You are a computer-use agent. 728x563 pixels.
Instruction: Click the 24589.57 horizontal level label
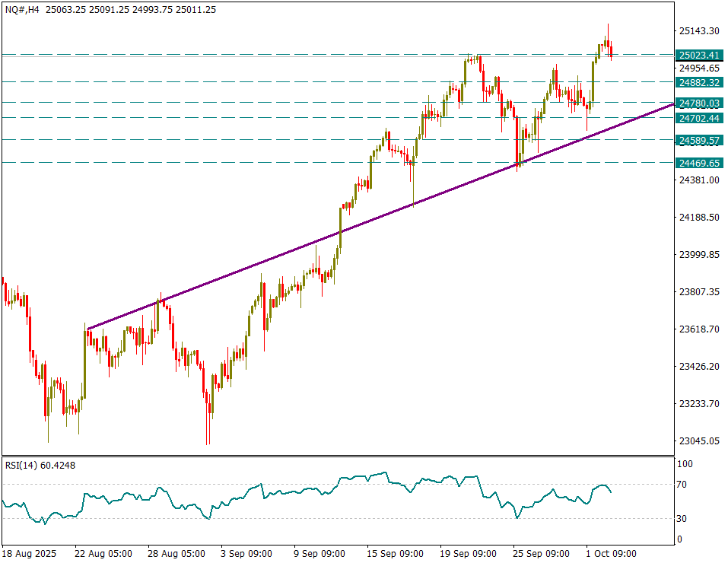coord(698,141)
